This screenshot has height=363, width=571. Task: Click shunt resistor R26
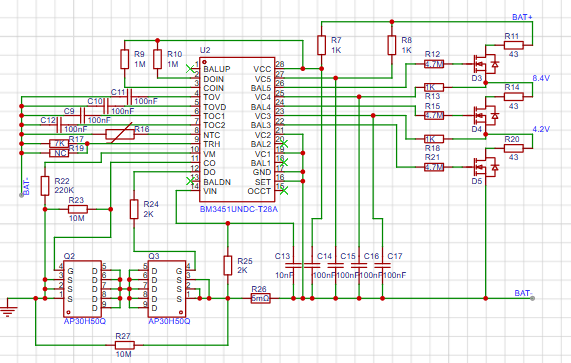click(260, 299)
